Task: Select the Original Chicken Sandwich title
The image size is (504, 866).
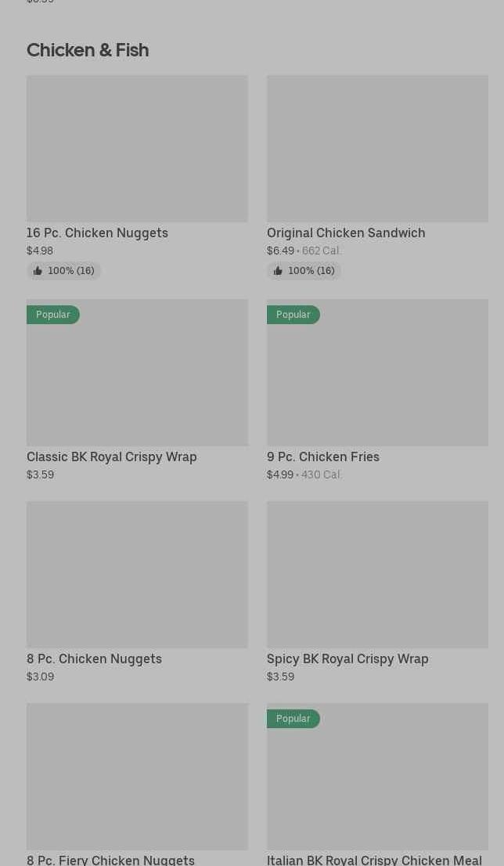Action: tap(346, 233)
